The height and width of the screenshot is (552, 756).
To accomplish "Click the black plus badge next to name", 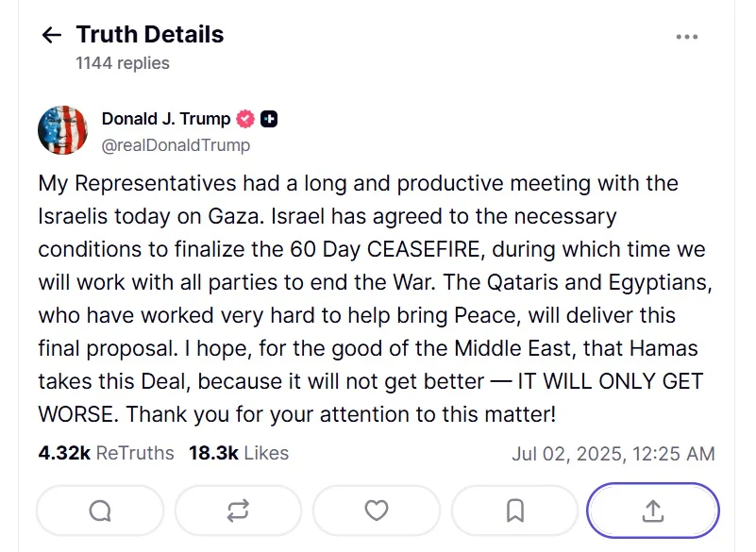I will pos(269,119).
